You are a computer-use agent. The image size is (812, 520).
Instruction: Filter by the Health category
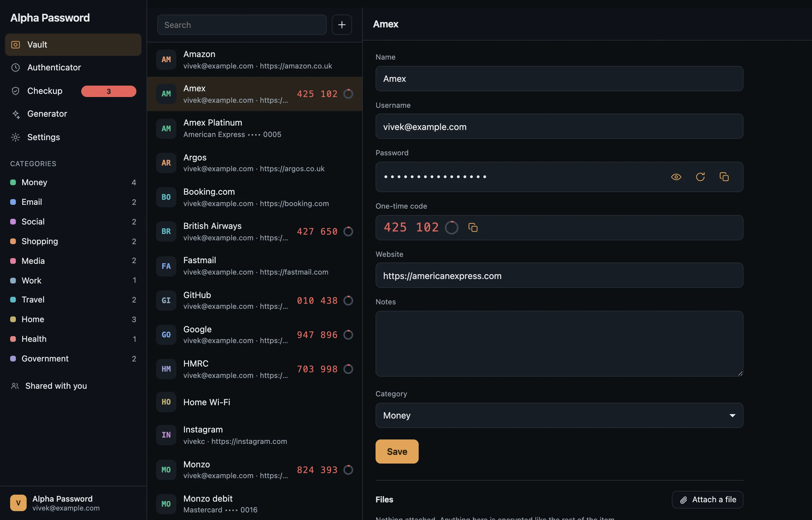pos(73,339)
